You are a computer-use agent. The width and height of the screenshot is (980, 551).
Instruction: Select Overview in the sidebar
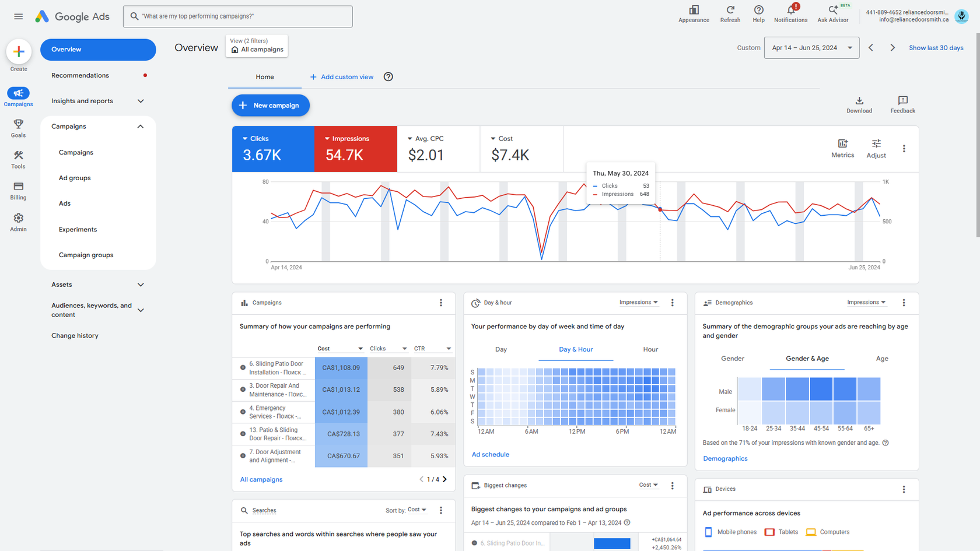coord(98,50)
